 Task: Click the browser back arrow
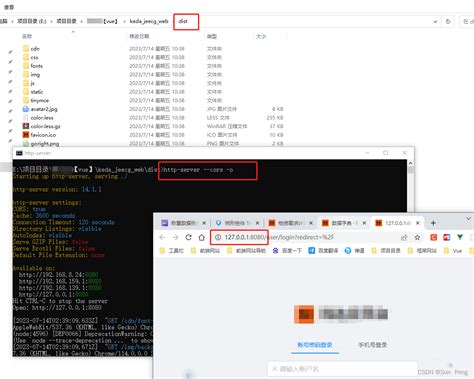(x=162, y=237)
